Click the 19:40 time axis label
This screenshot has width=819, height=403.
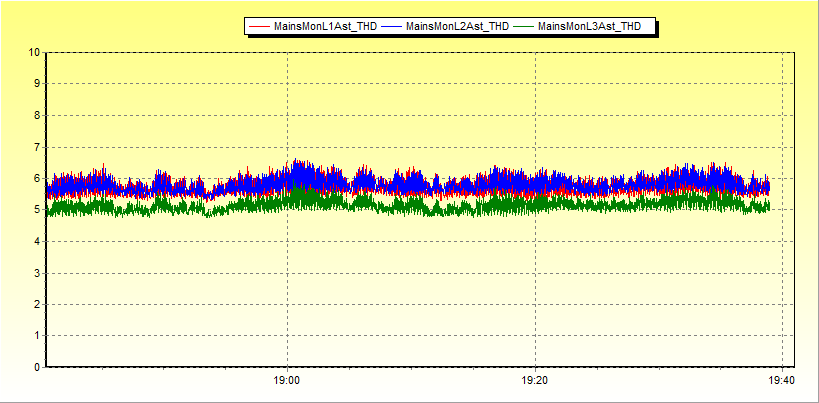(782, 381)
